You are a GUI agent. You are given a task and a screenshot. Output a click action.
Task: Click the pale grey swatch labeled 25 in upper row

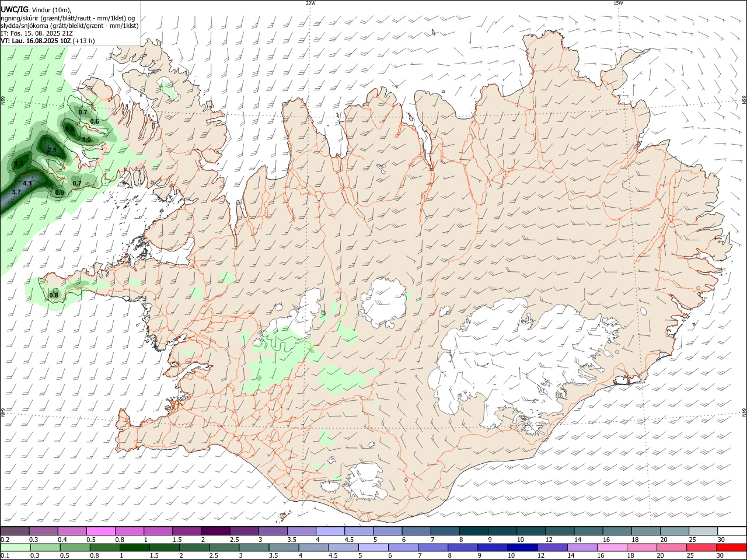click(703, 531)
